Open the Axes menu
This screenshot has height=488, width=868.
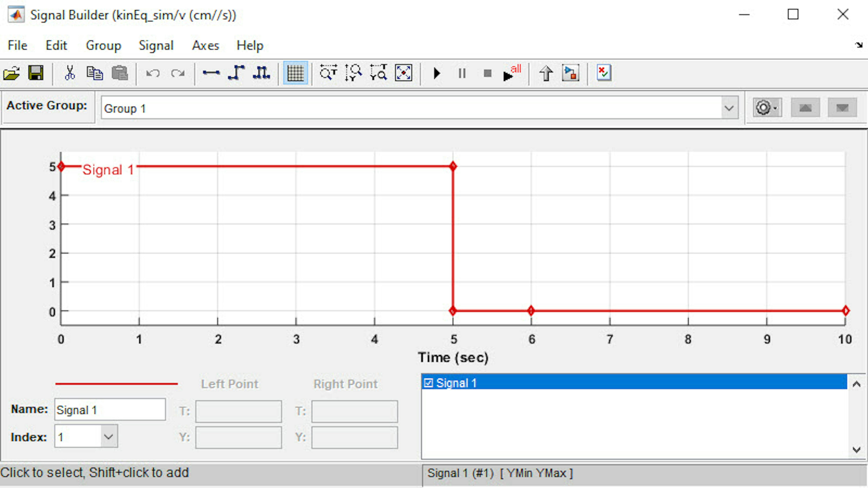coord(206,45)
